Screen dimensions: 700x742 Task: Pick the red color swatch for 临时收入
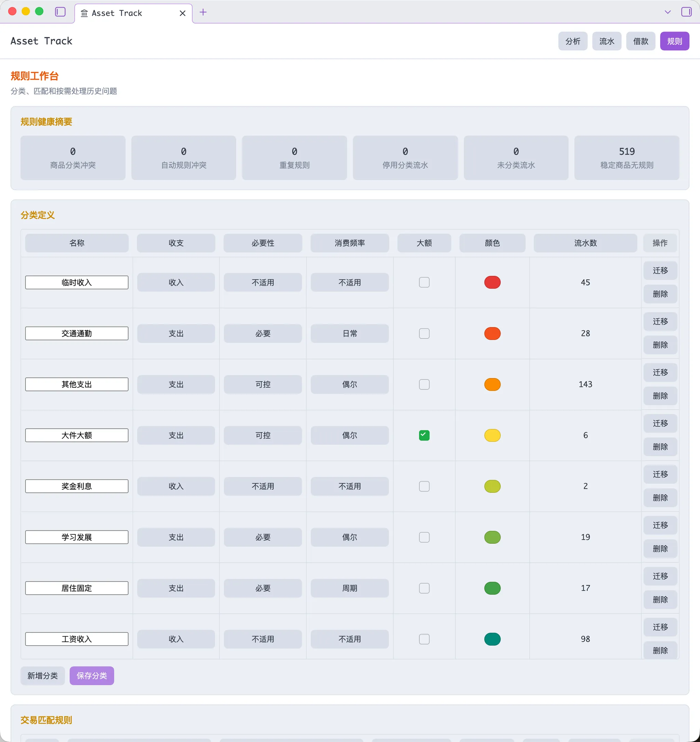[492, 282]
